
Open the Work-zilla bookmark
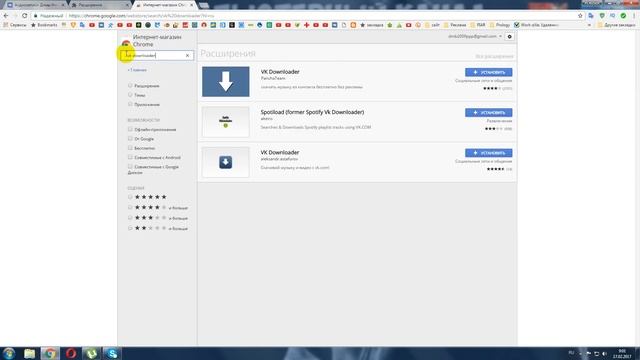[536, 25]
